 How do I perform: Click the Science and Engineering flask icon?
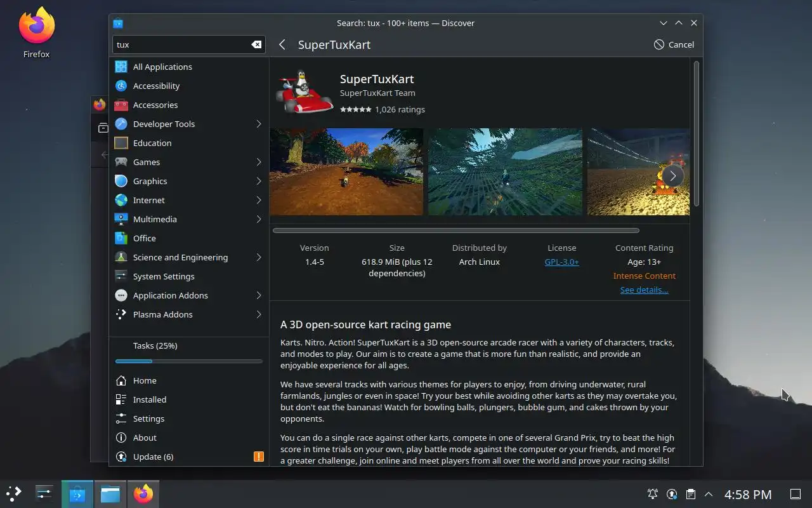121,257
